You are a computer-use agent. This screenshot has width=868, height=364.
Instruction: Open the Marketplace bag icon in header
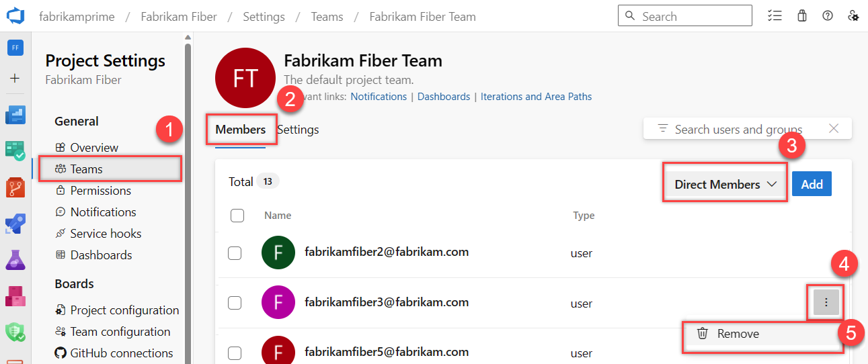(x=801, y=16)
